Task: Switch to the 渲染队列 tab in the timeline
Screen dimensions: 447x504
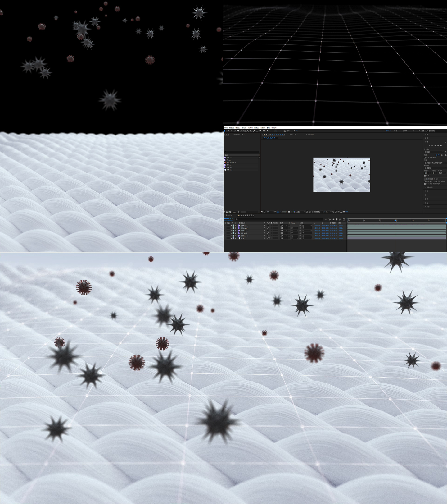Action: pos(229,215)
